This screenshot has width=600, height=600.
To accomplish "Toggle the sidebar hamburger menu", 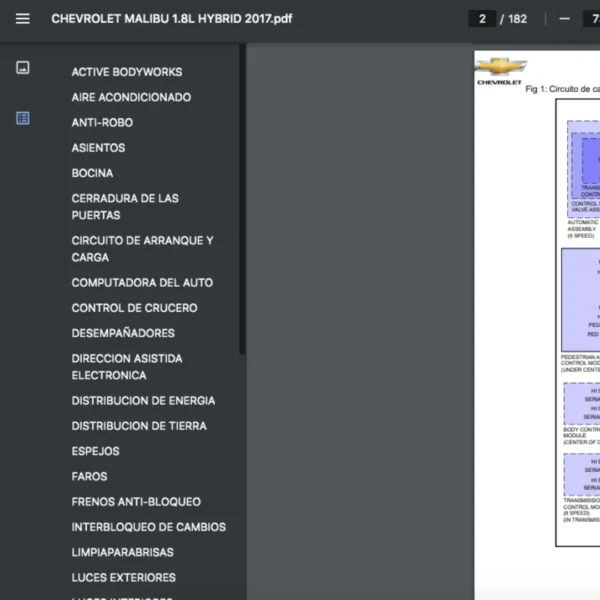I will (x=23, y=19).
